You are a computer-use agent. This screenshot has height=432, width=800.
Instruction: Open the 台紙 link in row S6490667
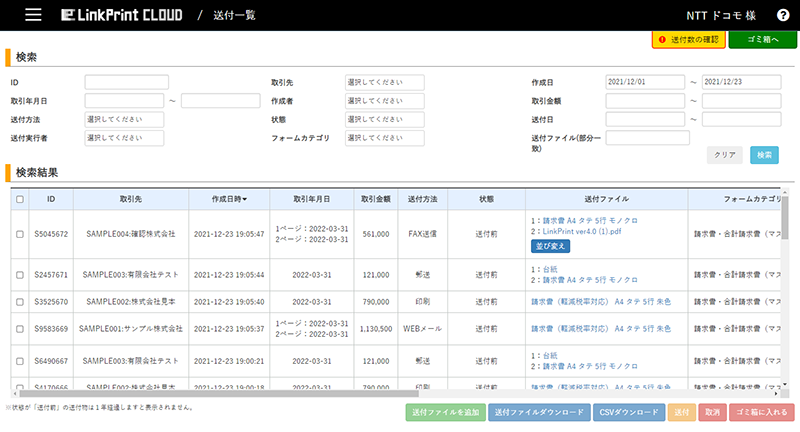[x=550, y=355]
